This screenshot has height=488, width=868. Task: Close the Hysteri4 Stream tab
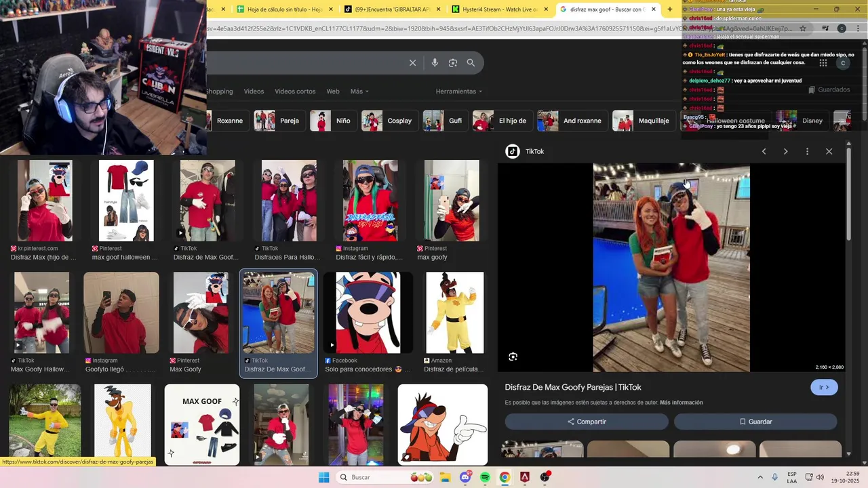(x=546, y=9)
